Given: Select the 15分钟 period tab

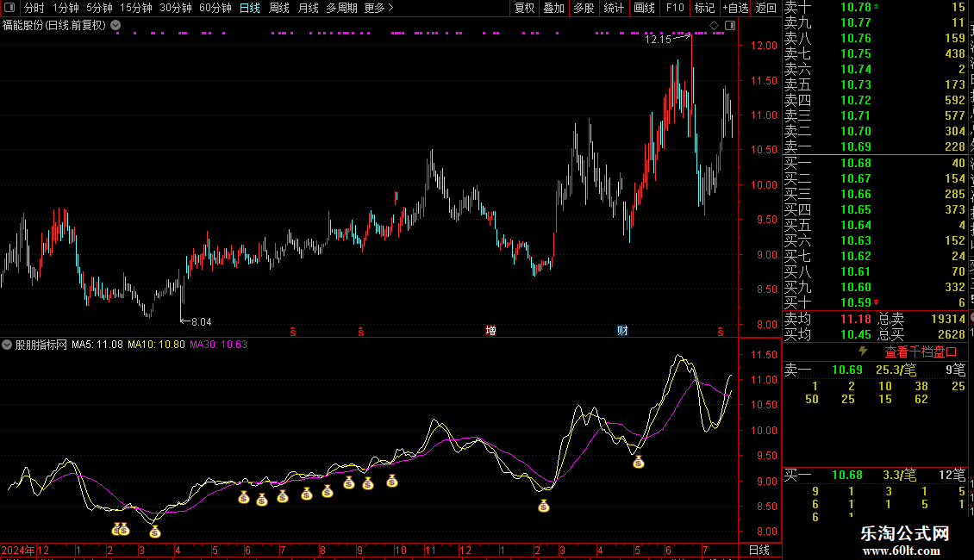Looking at the screenshot, I should pyautogui.click(x=136, y=8).
